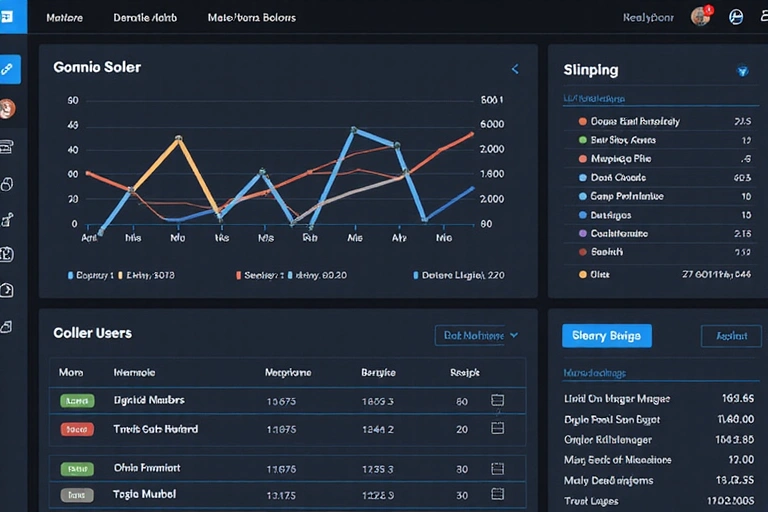Viewport: 768px width, 512px height.
Task: Click the calendar icon in the Digital Numbers row
Action: click(x=497, y=400)
